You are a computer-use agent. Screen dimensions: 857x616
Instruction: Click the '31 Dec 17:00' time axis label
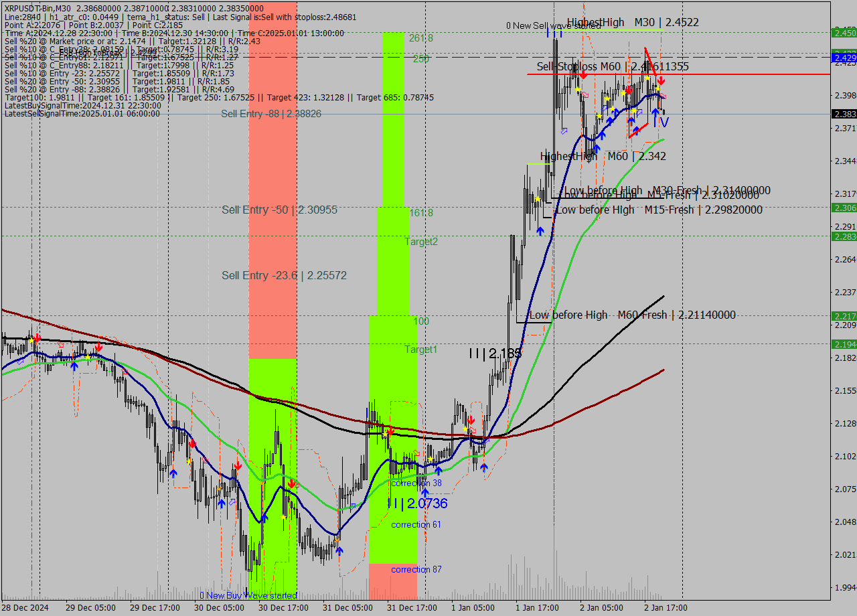coord(412,608)
